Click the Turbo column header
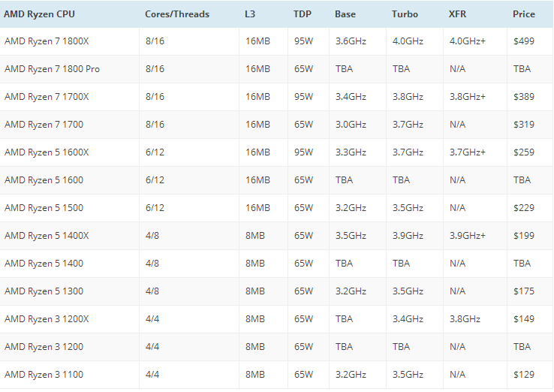This screenshot has height=392, width=554. coord(404,14)
